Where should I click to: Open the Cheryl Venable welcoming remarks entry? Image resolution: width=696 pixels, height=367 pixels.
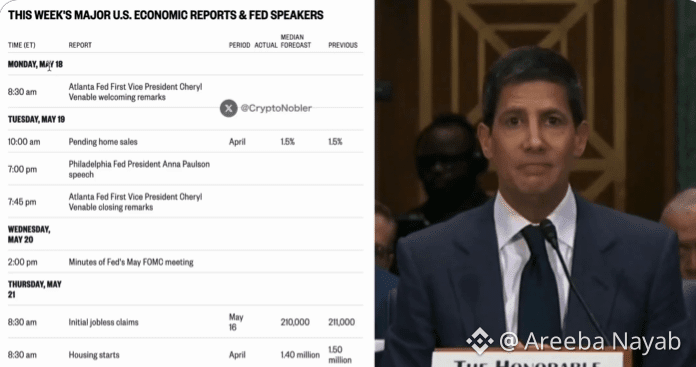click(135, 92)
